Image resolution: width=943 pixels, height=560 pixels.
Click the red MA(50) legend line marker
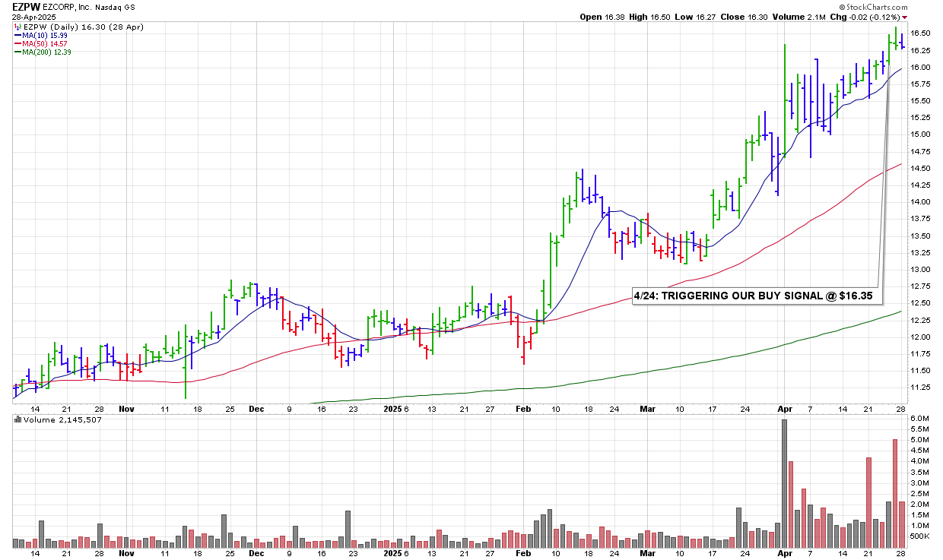pos(17,43)
